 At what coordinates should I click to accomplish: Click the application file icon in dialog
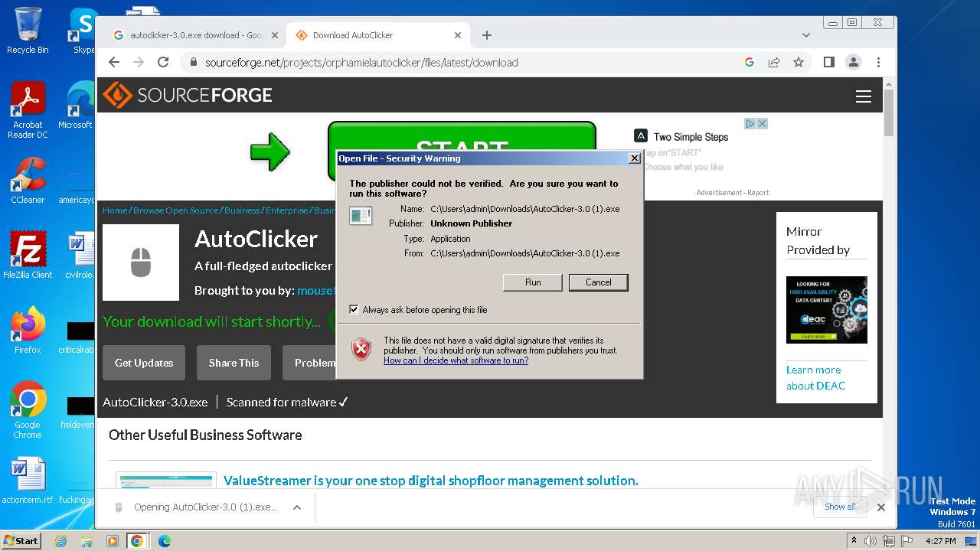[361, 216]
